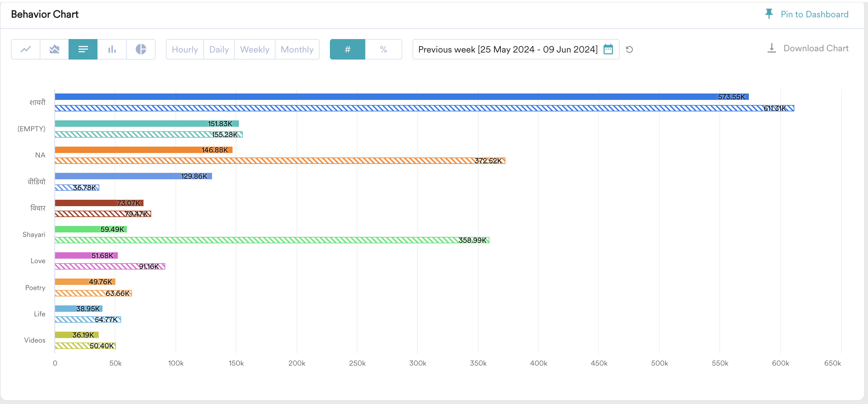The height and width of the screenshot is (404, 868).
Task: Switch to vertical bar chart view
Action: [112, 50]
